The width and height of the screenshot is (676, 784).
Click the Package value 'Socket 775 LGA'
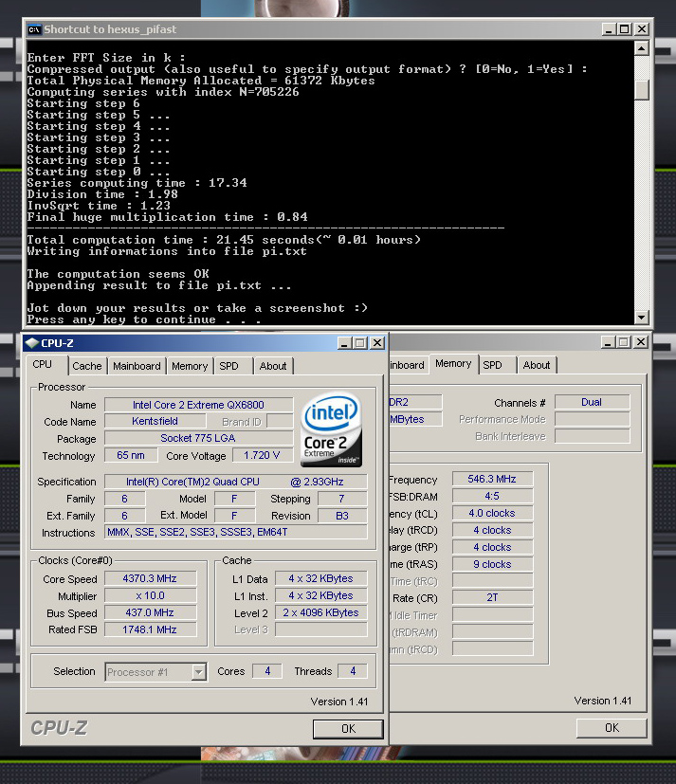point(198,438)
